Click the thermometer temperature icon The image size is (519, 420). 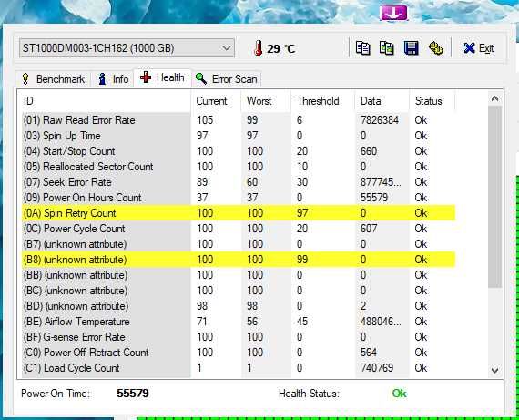coord(259,48)
